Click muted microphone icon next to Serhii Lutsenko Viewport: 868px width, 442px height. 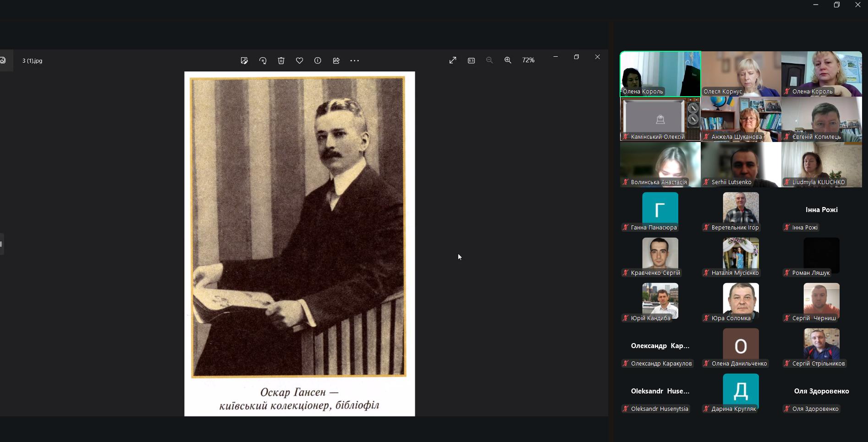(706, 182)
